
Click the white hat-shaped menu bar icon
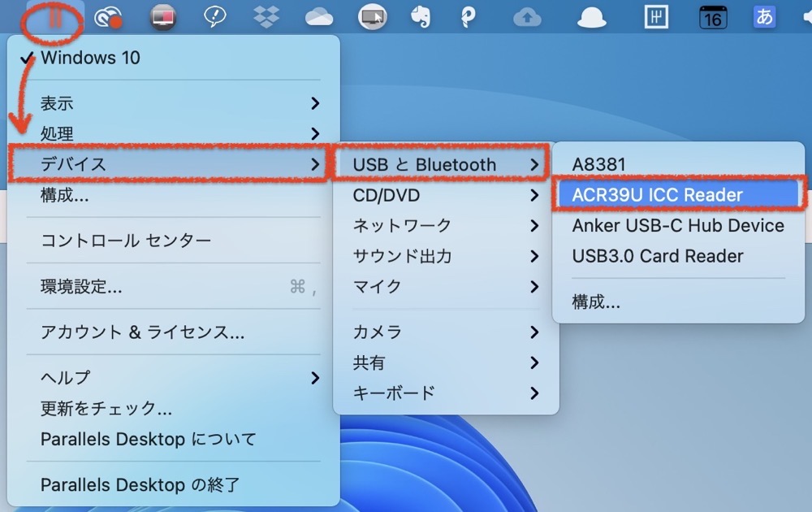[591, 18]
